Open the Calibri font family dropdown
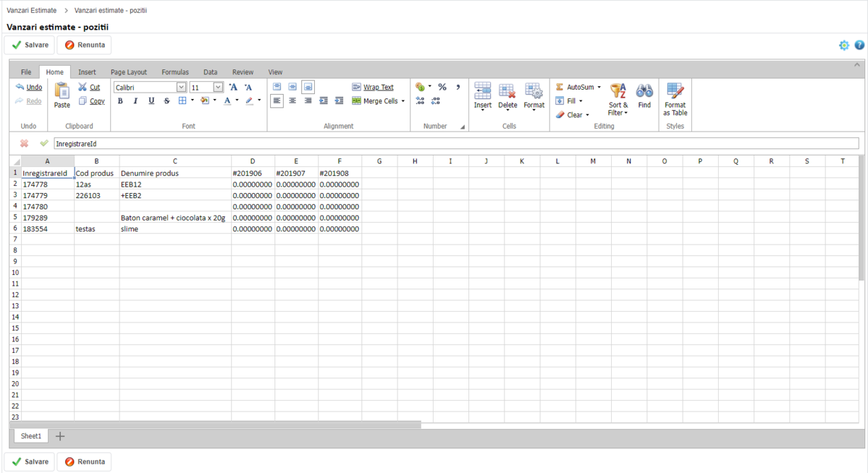 click(181, 87)
